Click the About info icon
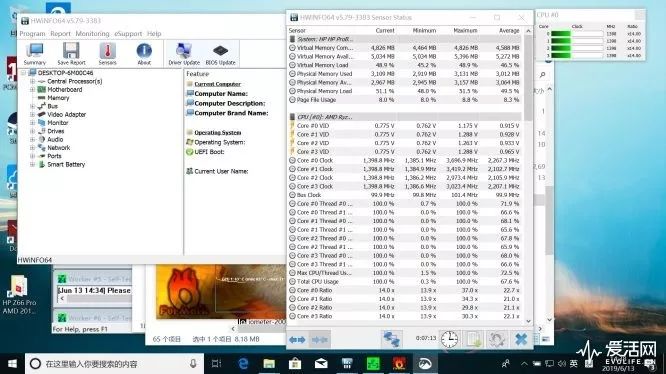The height and width of the screenshot is (374, 666). coord(144,53)
